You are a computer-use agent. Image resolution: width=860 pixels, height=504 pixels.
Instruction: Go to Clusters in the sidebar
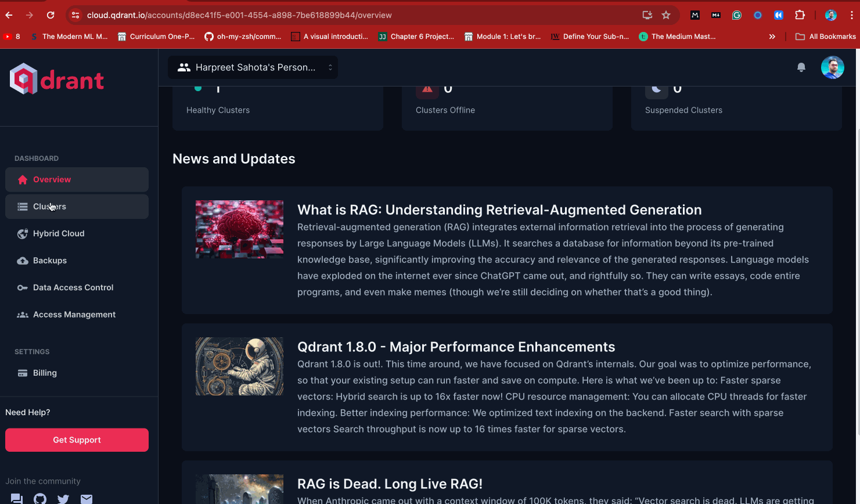77,207
